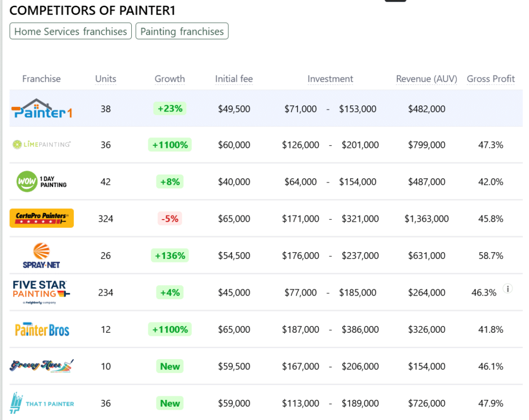
Task: Click info icon beside 46.3% gross profit
Action: (507, 289)
